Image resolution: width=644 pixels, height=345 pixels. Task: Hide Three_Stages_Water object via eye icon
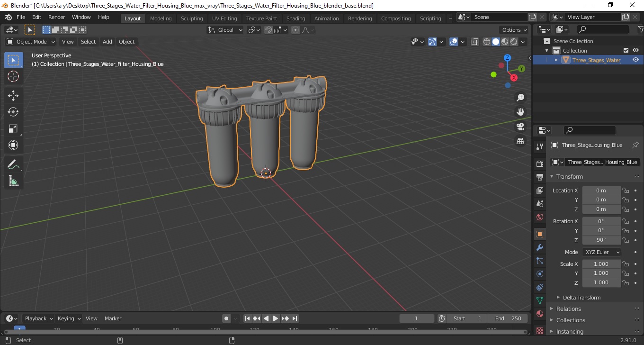635,60
